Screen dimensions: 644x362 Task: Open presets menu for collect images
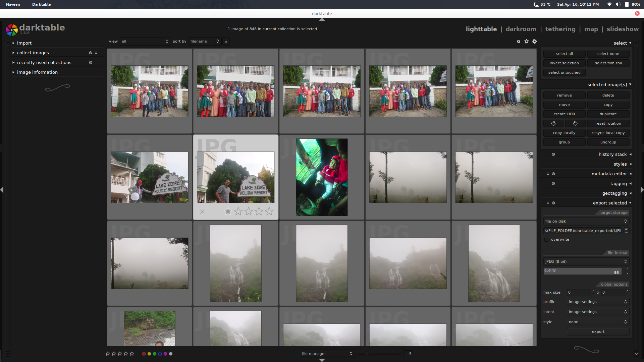(x=96, y=53)
